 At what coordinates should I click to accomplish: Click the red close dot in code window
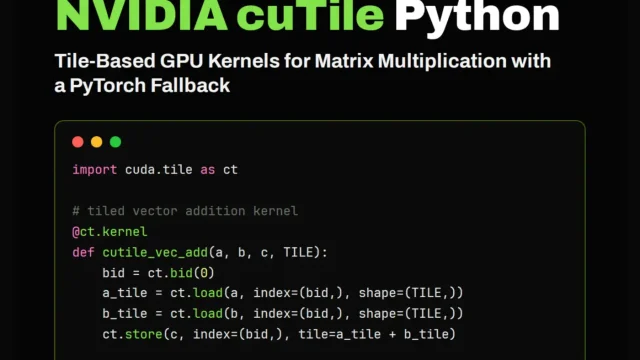click(78, 142)
